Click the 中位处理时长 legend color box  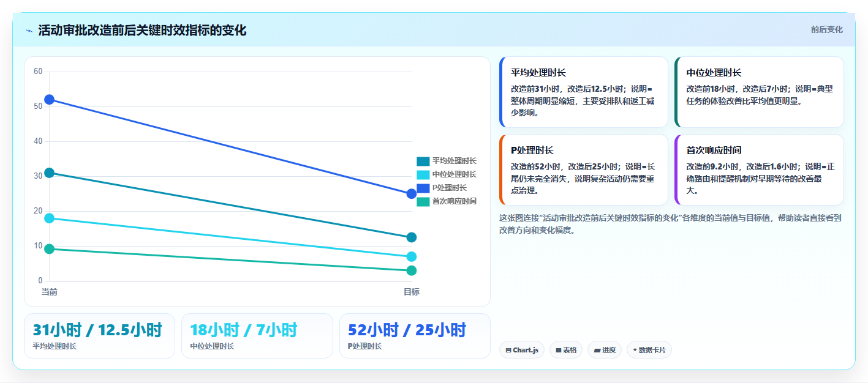[423, 175]
